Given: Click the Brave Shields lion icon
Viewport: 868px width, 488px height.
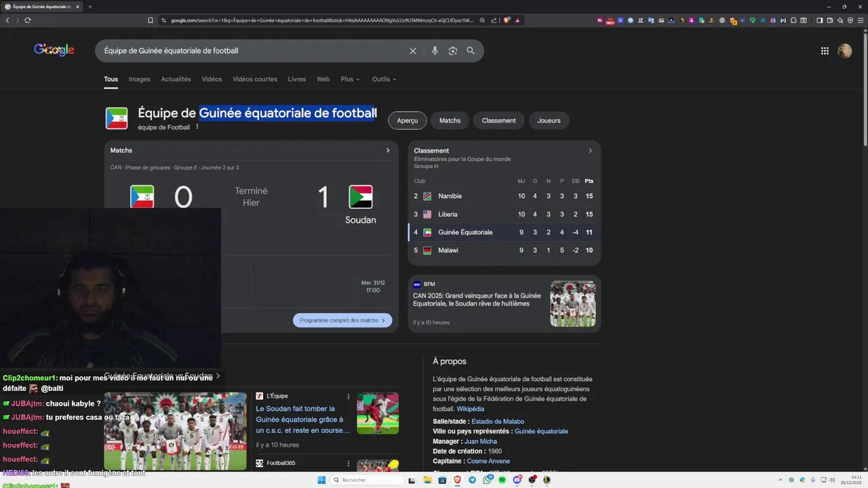Looking at the screenshot, I should (x=507, y=20).
